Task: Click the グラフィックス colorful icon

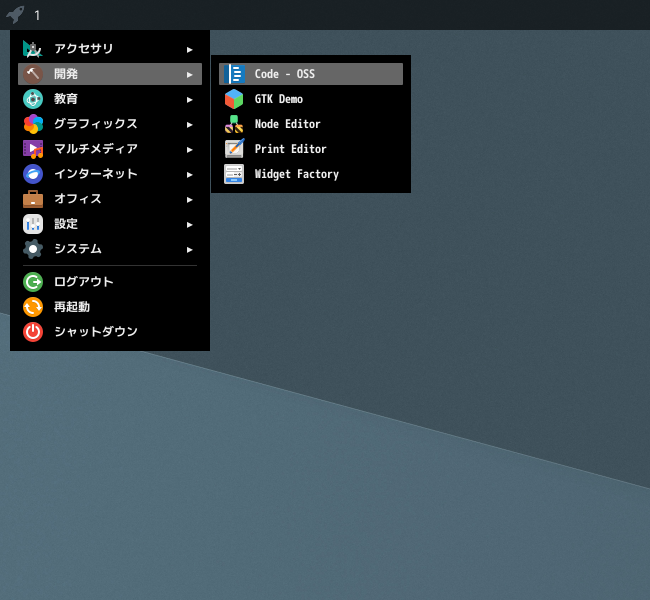Action: [x=33, y=124]
